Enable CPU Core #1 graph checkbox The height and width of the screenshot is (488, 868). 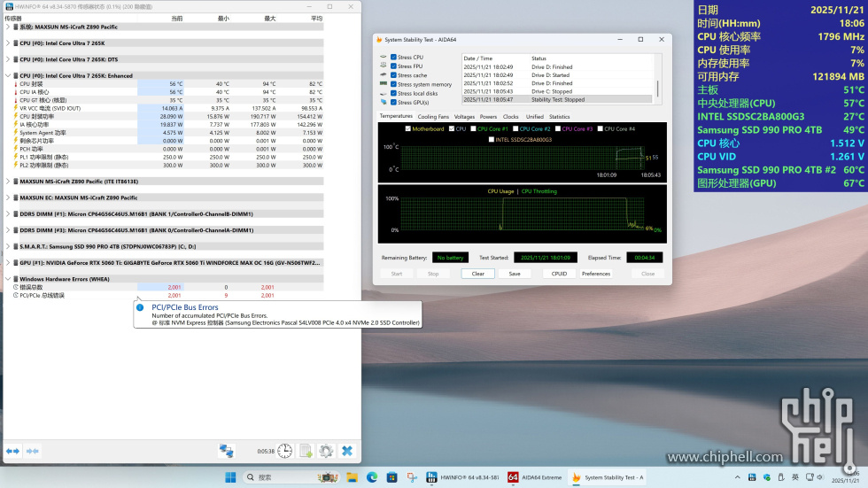(473, 129)
